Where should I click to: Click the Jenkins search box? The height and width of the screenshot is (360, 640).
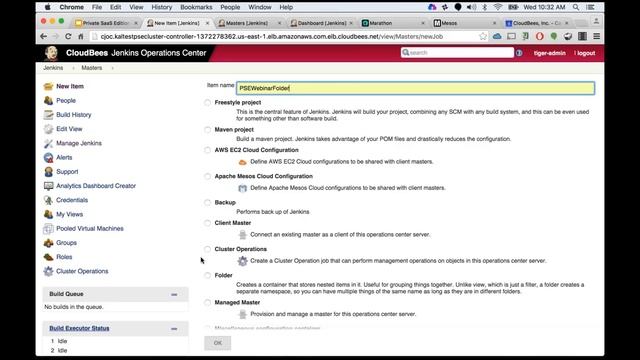(457, 53)
